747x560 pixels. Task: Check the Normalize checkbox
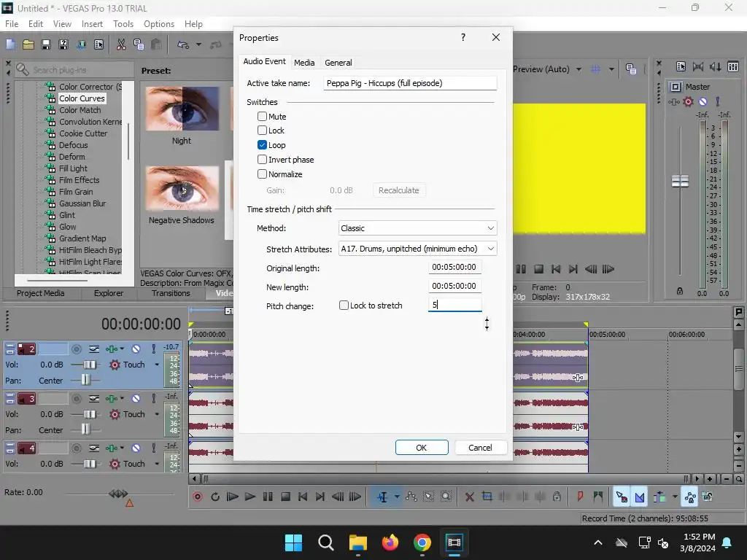[262, 174]
